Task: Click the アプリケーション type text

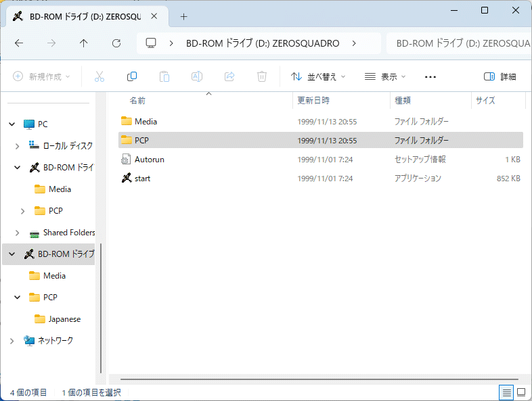Action: click(418, 179)
